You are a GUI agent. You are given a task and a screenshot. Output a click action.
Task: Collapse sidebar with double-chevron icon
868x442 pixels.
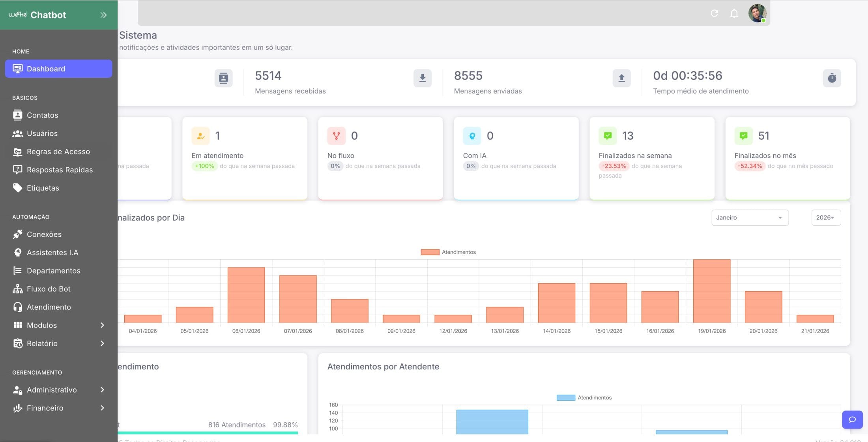pos(103,15)
